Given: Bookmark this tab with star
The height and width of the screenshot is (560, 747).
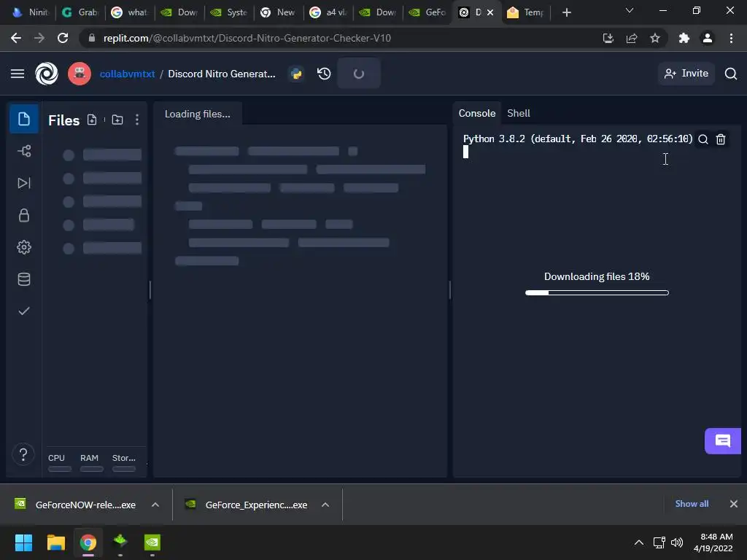Looking at the screenshot, I should click(x=655, y=38).
